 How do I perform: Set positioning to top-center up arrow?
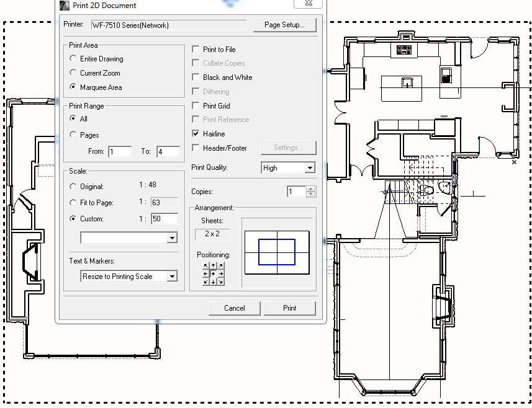click(x=213, y=265)
